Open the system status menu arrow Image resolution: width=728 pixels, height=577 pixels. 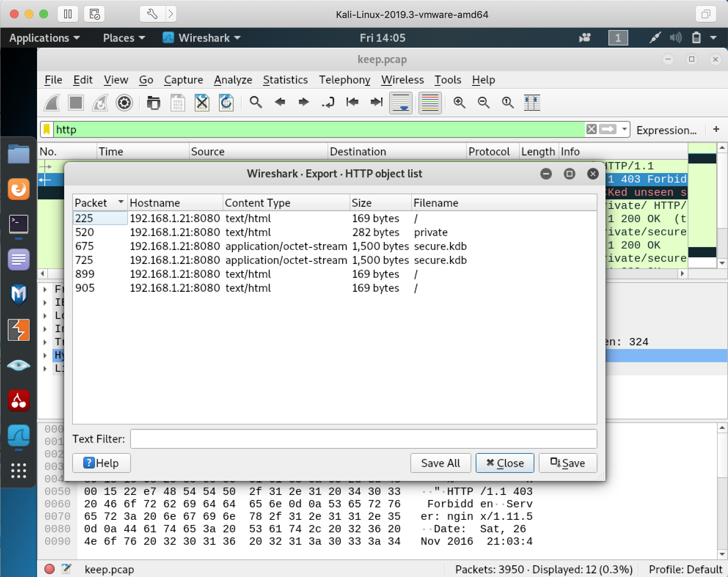(x=713, y=38)
